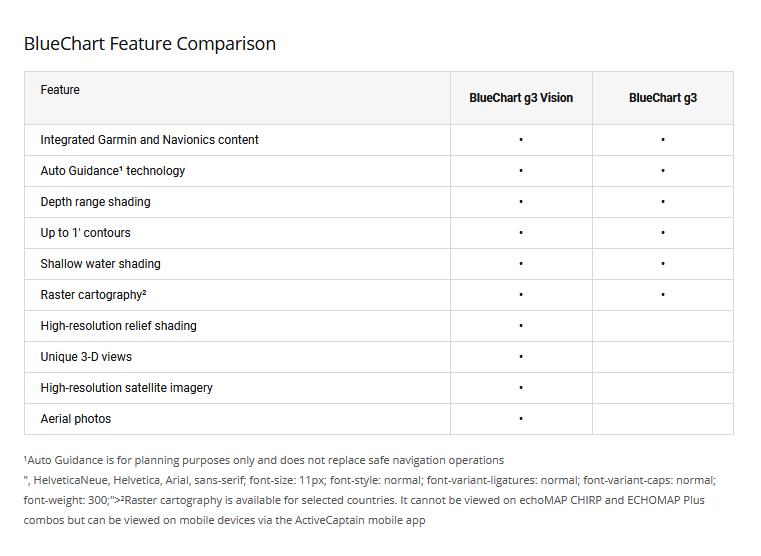Select the Unique 3-D views row label

[x=86, y=357]
